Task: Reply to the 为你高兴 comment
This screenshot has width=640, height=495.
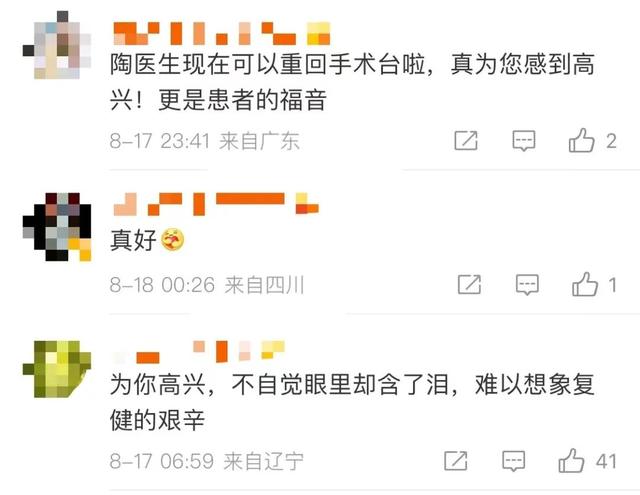Action: pyautogui.click(x=513, y=462)
